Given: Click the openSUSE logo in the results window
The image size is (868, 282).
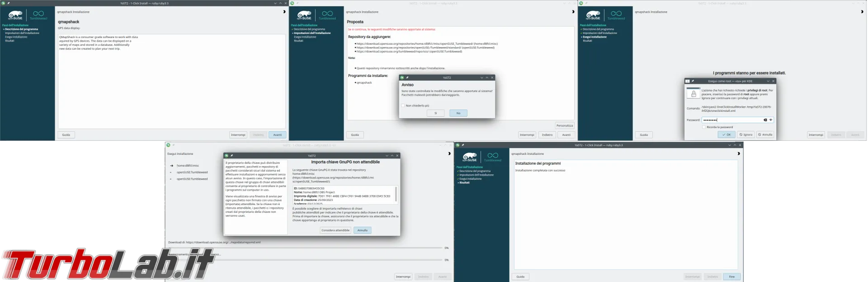Looking at the screenshot, I should [470, 157].
